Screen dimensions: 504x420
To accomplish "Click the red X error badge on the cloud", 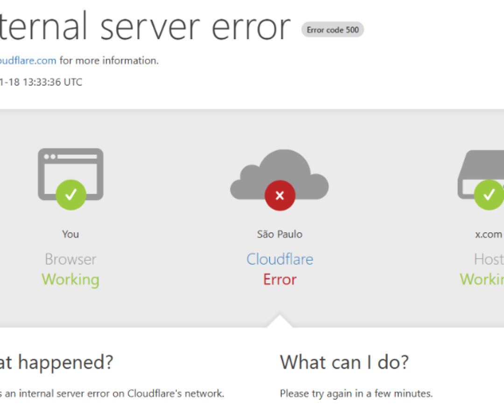I will point(280,196).
